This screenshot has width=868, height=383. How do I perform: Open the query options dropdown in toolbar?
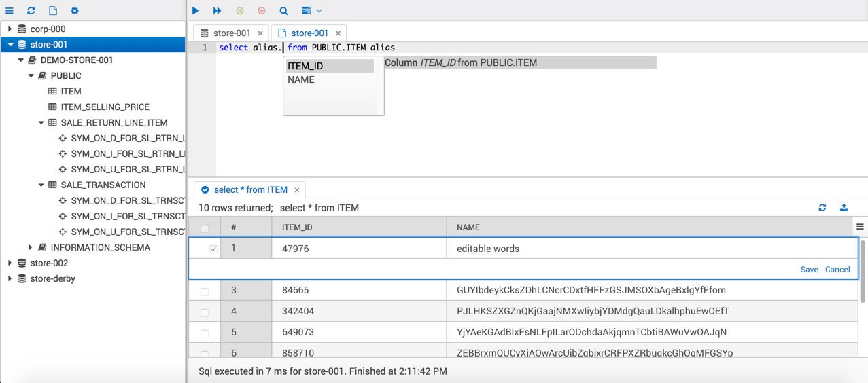[311, 11]
